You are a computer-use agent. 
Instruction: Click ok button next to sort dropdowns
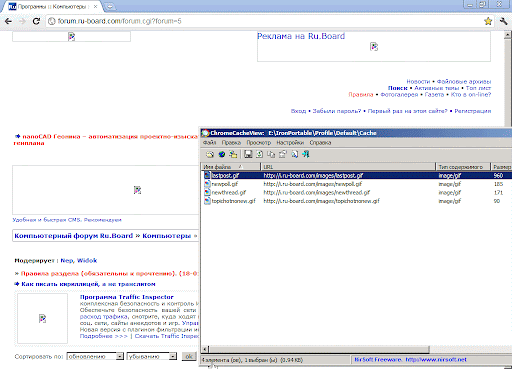coord(189,356)
